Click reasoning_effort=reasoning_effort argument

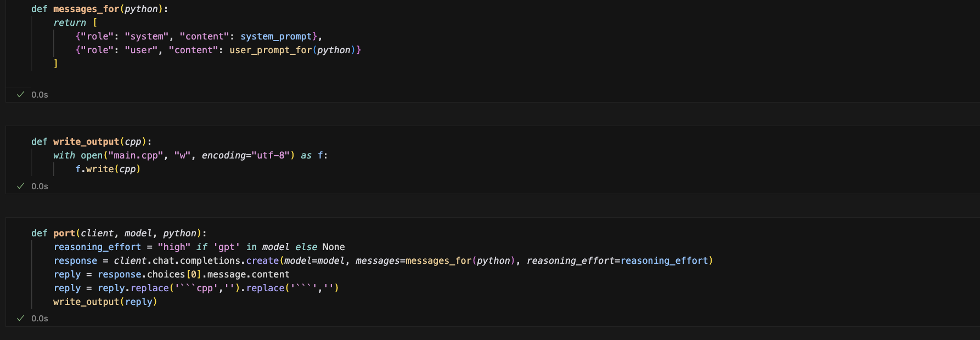(617, 260)
